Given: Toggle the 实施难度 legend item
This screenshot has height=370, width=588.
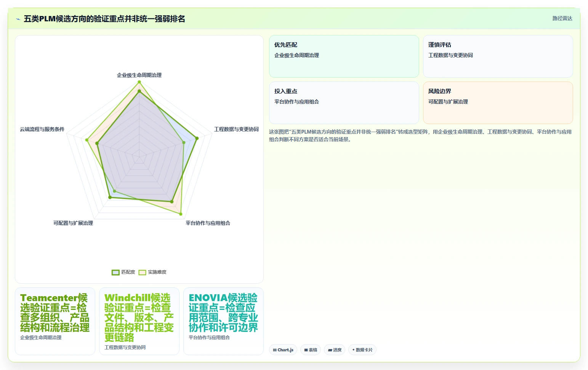Looking at the screenshot, I should [152, 272].
